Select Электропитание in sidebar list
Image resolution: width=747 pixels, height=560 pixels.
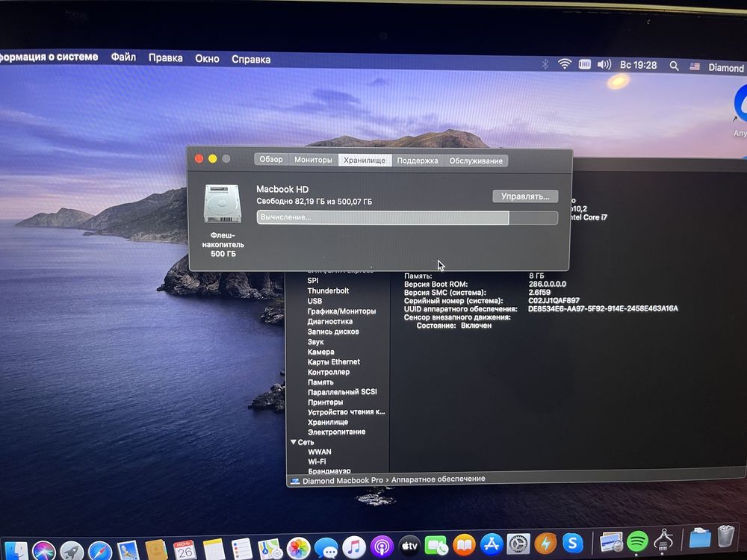336,432
